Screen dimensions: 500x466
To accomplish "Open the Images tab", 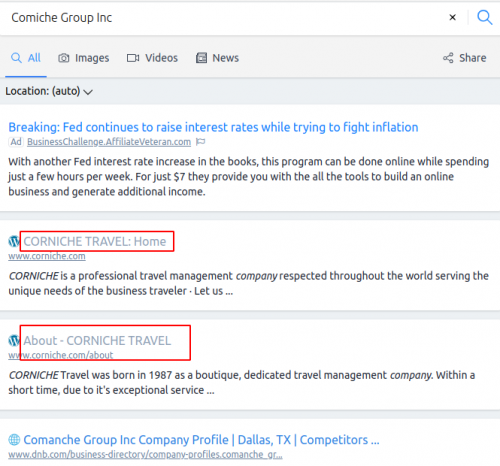I will (x=84, y=58).
